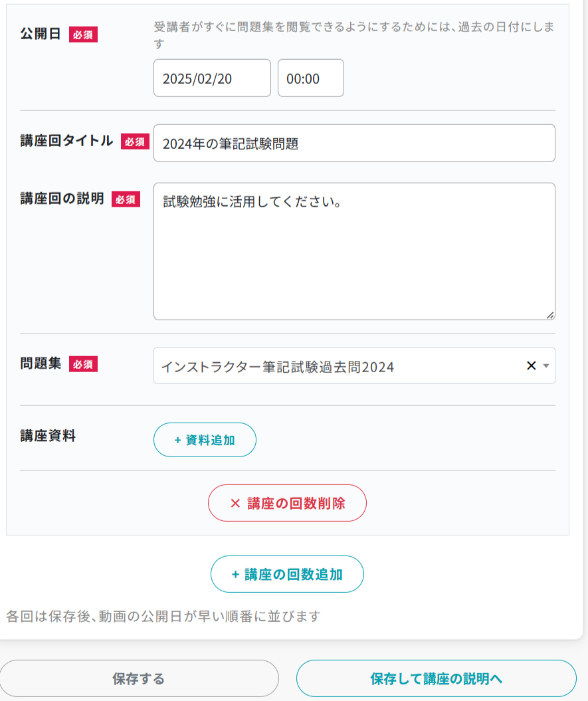Click the × 講座の回数削除 button
Screen dimensions: 588x701
point(287,503)
